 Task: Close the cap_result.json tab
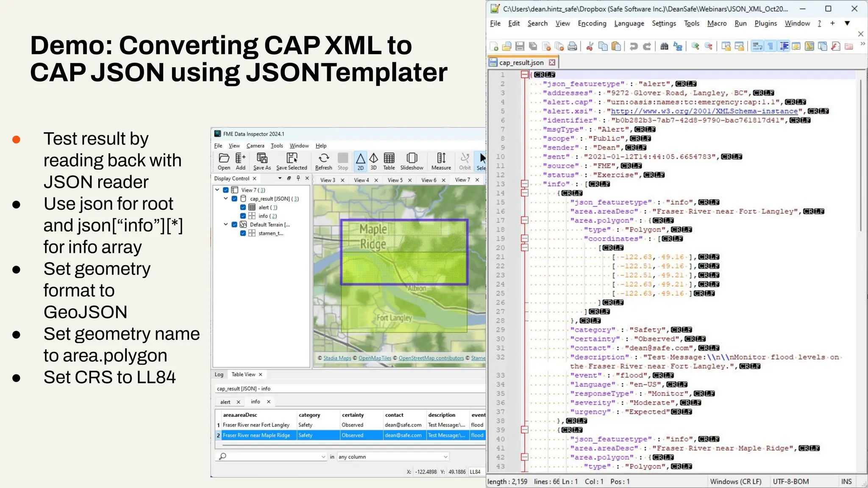point(552,62)
